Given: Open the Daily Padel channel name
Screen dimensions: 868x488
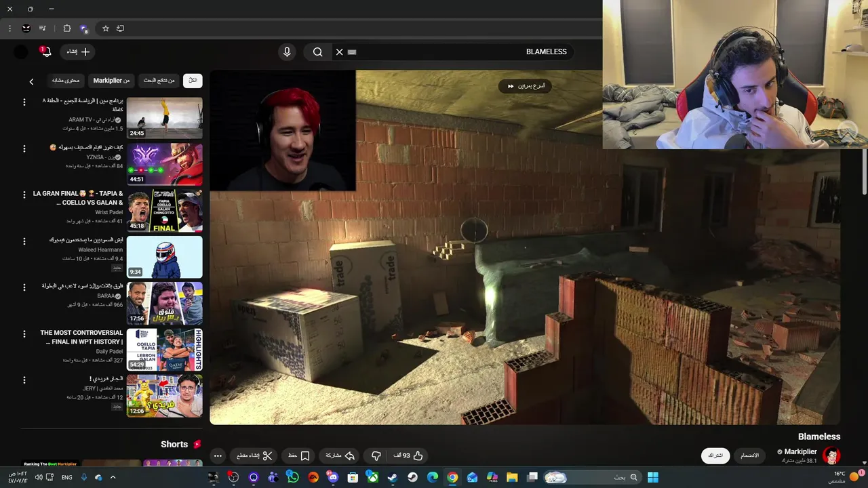Looking at the screenshot, I should pyautogui.click(x=109, y=351).
